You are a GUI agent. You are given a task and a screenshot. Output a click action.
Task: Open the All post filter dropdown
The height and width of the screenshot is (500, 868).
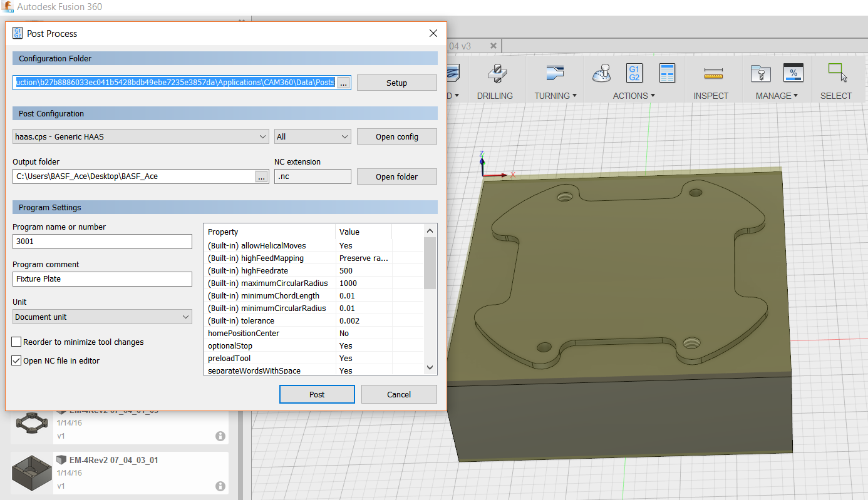(313, 136)
